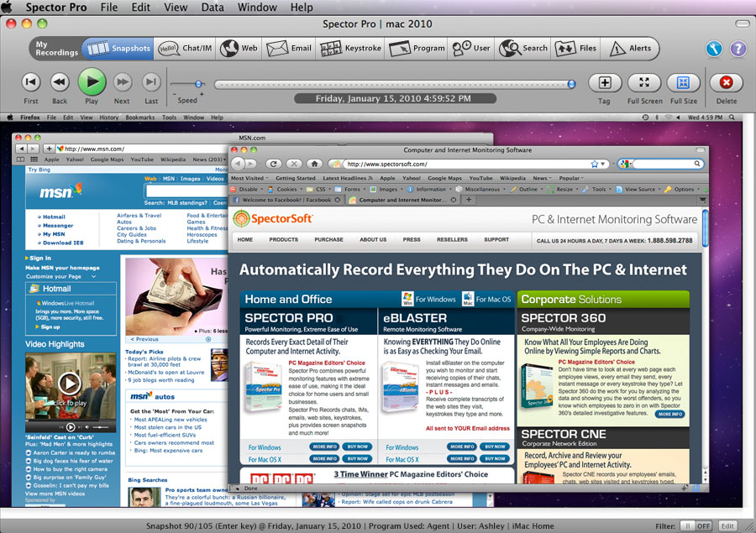Open the Cookies developer toolbar dropdown
This screenshot has height=533, width=756.
point(285,190)
